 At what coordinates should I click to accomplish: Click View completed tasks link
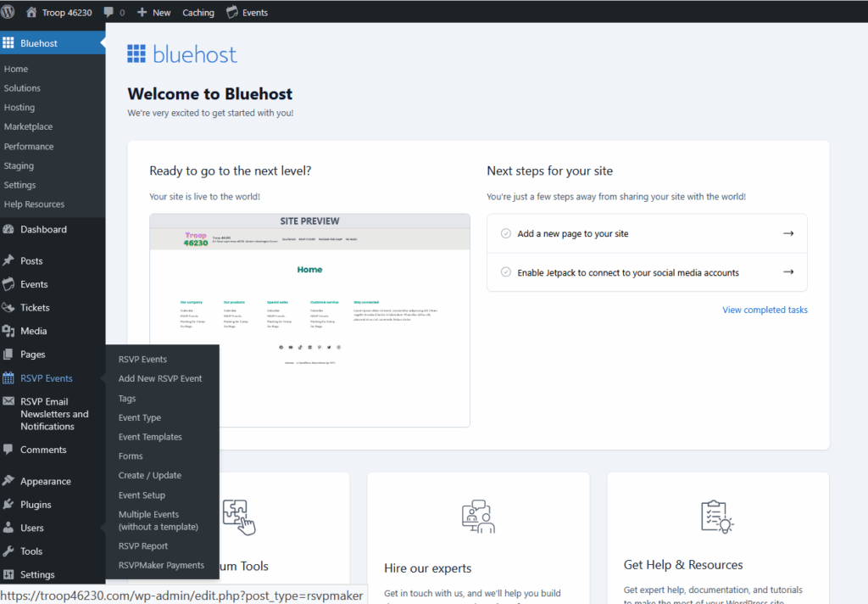(765, 310)
